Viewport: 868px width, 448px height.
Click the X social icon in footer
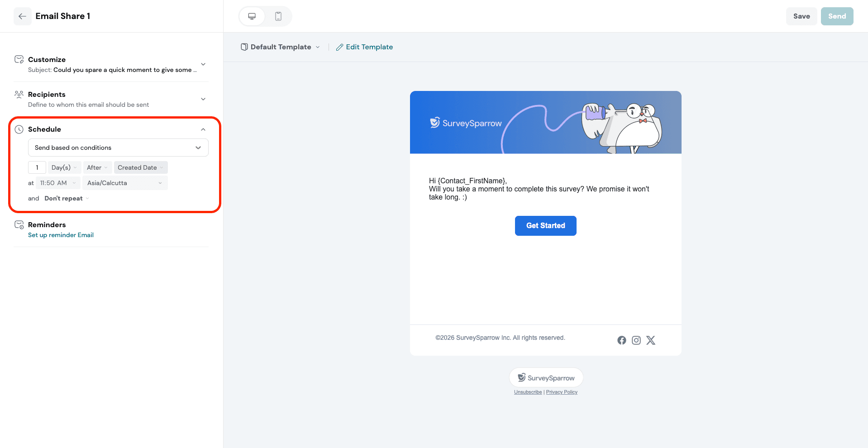(x=651, y=340)
